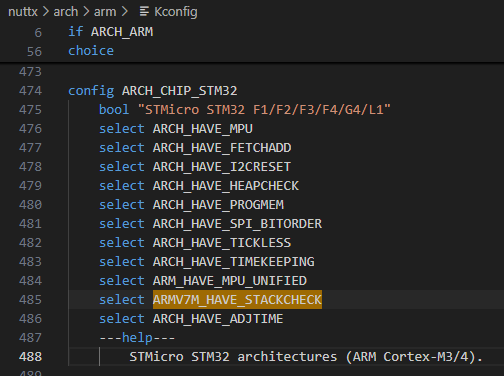
Task: Click ARCH_HAVE_TIMEKEEPING symbol
Action: point(234,262)
